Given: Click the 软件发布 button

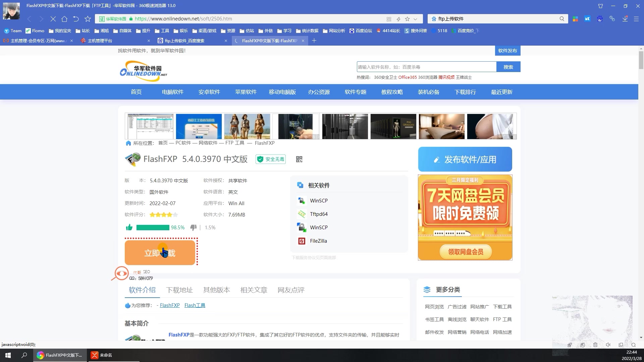Looking at the screenshot, I should pos(507,51).
